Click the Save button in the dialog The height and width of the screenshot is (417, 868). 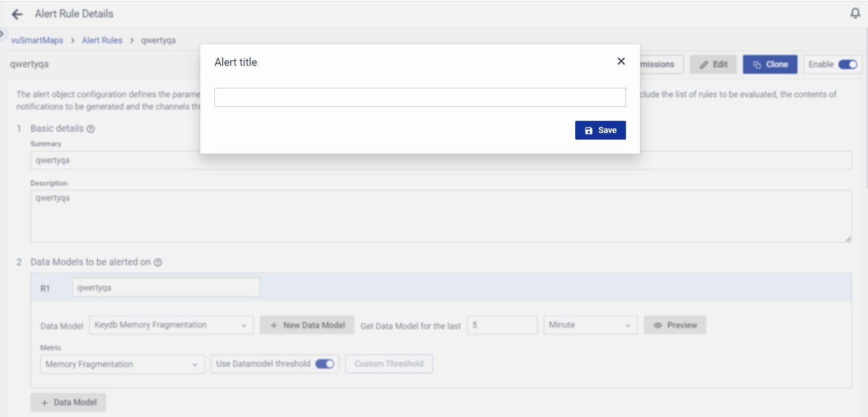tap(600, 130)
